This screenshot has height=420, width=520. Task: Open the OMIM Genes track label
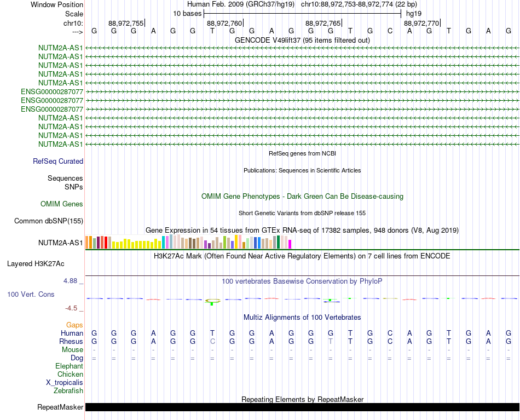[x=61, y=204]
